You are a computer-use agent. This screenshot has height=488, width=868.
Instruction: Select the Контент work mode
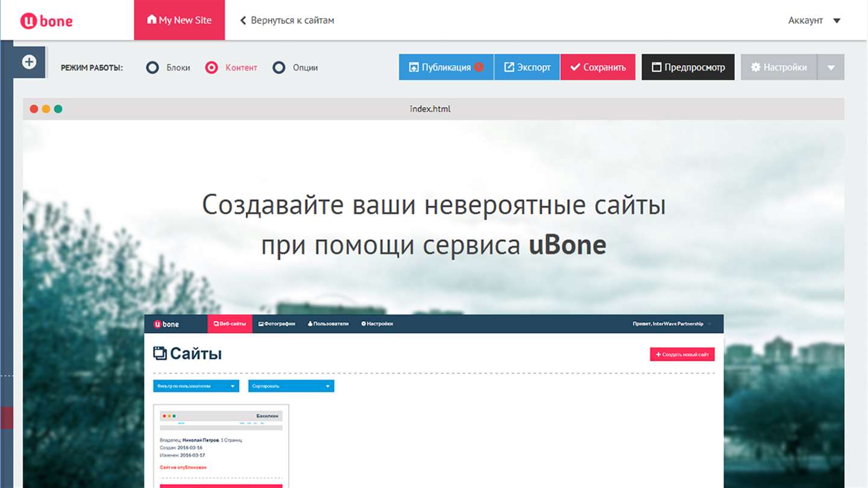point(231,67)
